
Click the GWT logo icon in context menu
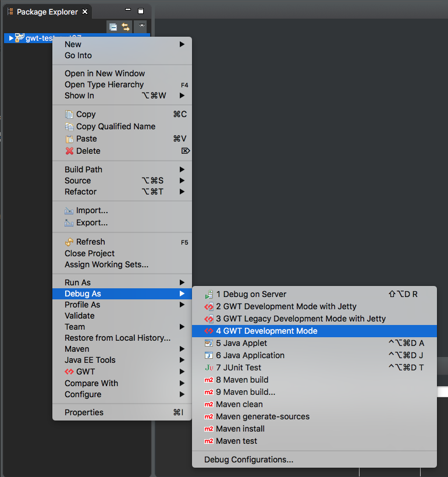(x=69, y=372)
